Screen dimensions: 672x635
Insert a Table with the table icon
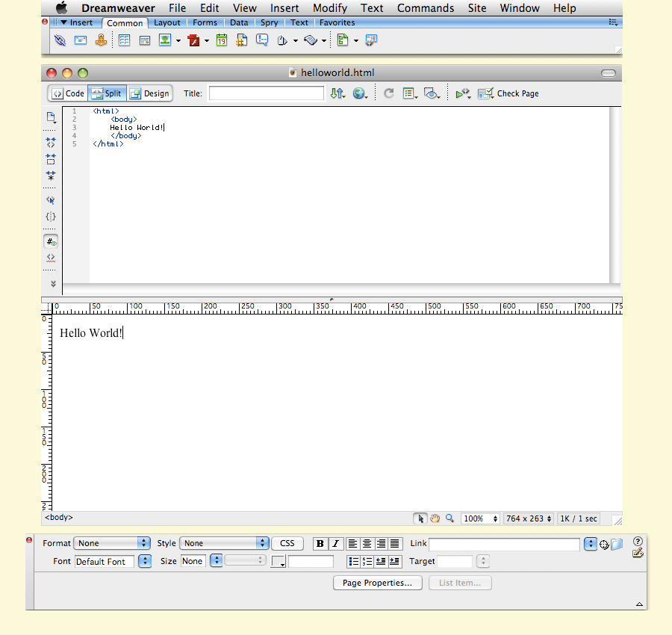click(x=124, y=40)
